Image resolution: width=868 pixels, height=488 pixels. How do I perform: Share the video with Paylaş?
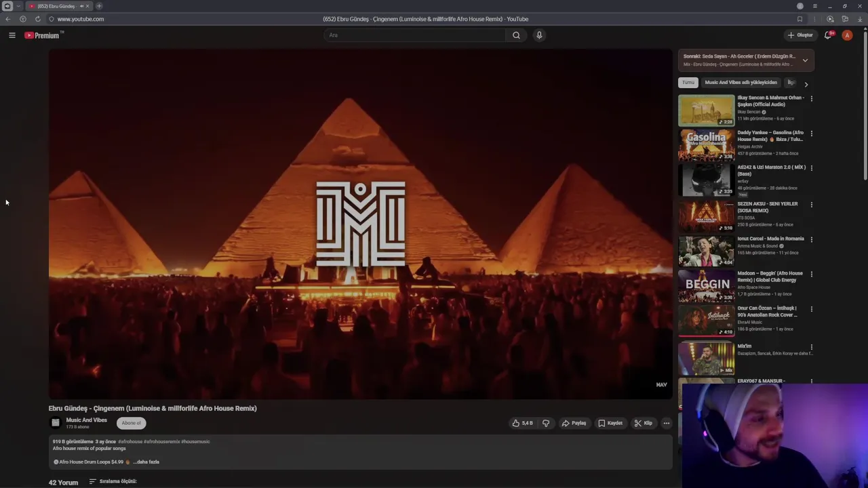pyautogui.click(x=574, y=423)
